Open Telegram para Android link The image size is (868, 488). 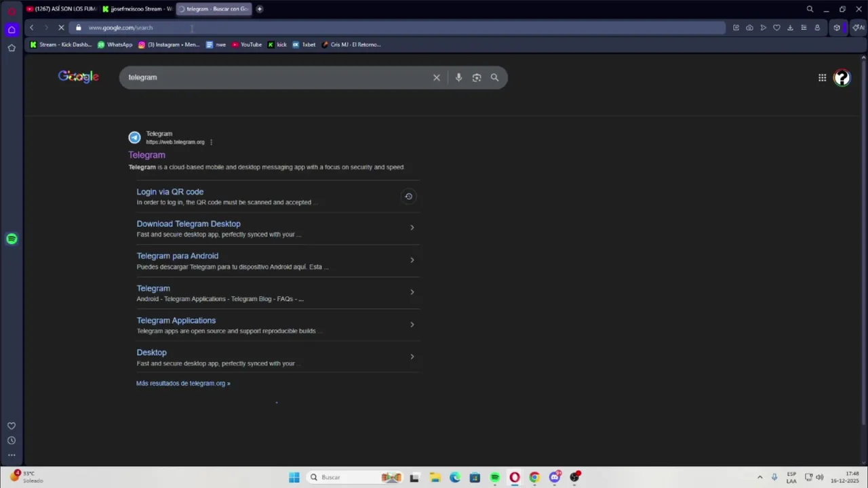pos(177,256)
